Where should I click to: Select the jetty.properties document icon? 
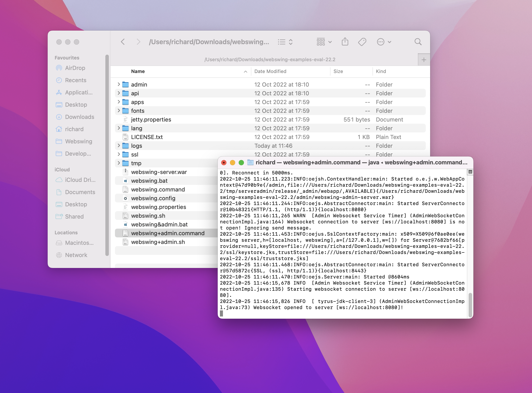pyautogui.click(x=125, y=119)
